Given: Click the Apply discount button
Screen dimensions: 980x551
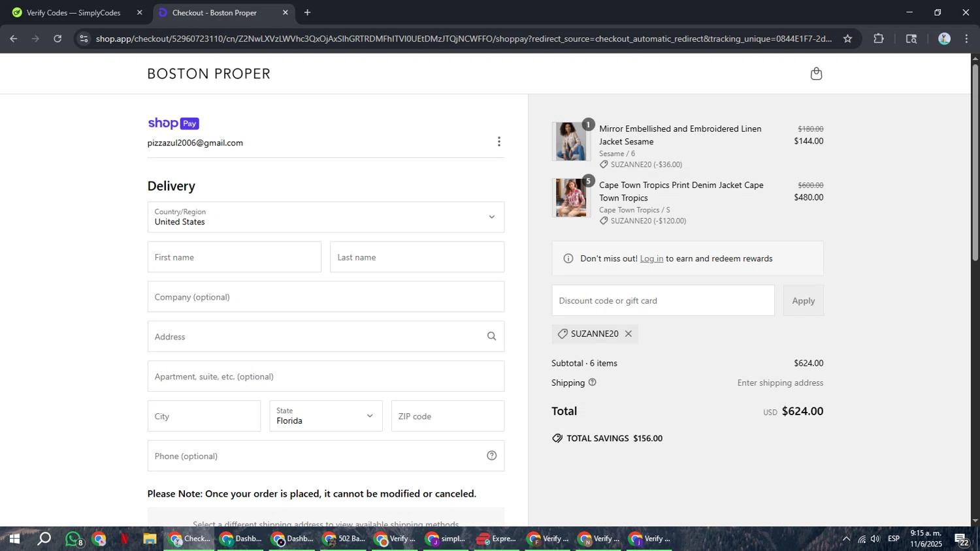Looking at the screenshot, I should tap(804, 300).
